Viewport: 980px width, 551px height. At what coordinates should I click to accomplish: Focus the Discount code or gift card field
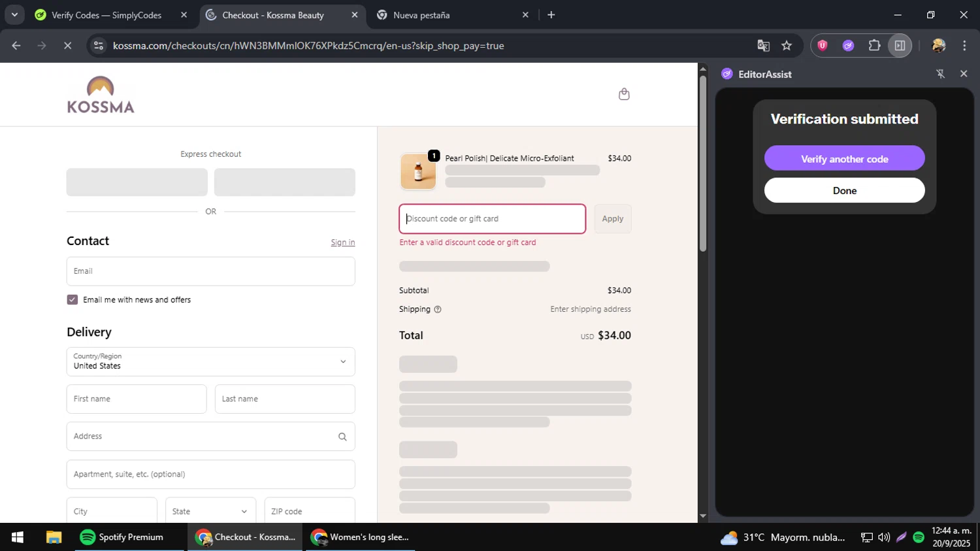pos(493,219)
